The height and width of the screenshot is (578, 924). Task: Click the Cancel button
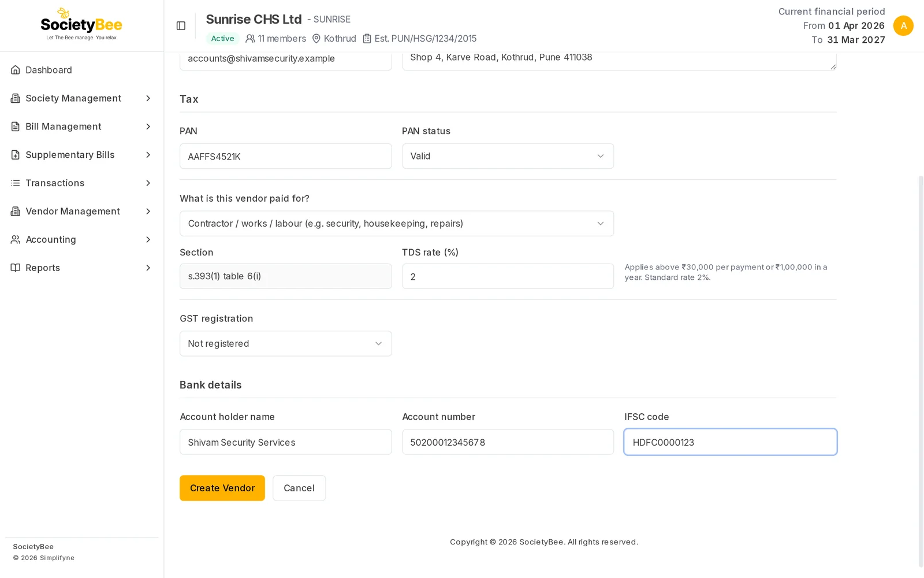coord(299,488)
